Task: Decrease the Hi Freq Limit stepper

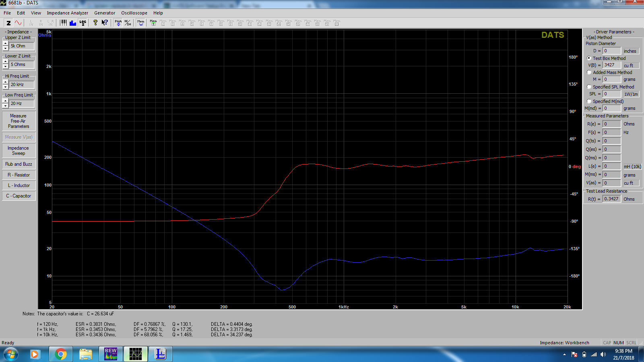Action: tap(6, 87)
